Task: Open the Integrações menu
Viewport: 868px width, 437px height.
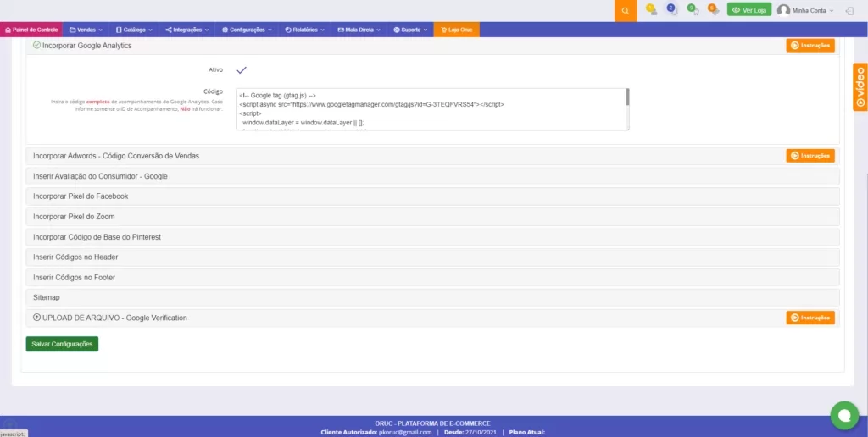Action: 187,30
